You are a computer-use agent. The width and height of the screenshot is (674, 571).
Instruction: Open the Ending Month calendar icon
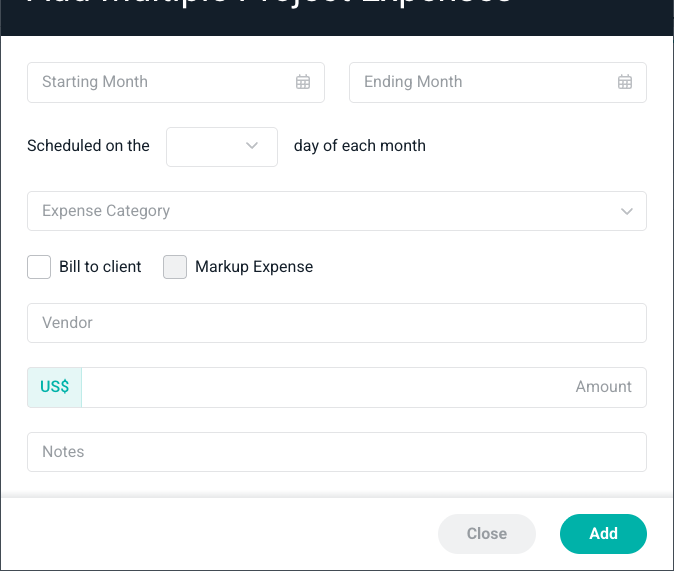click(x=625, y=82)
